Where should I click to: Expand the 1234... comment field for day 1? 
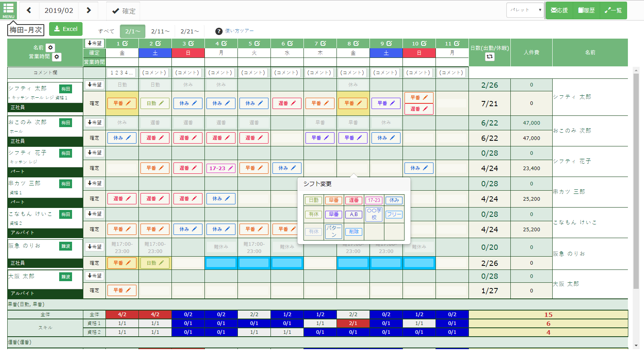click(122, 73)
